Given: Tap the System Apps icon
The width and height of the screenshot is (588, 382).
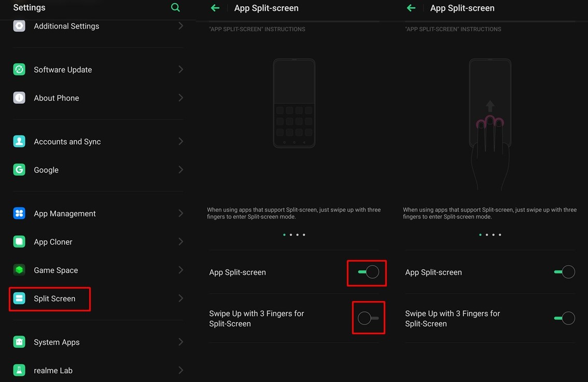Looking at the screenshot, I should tap(19, 342).
